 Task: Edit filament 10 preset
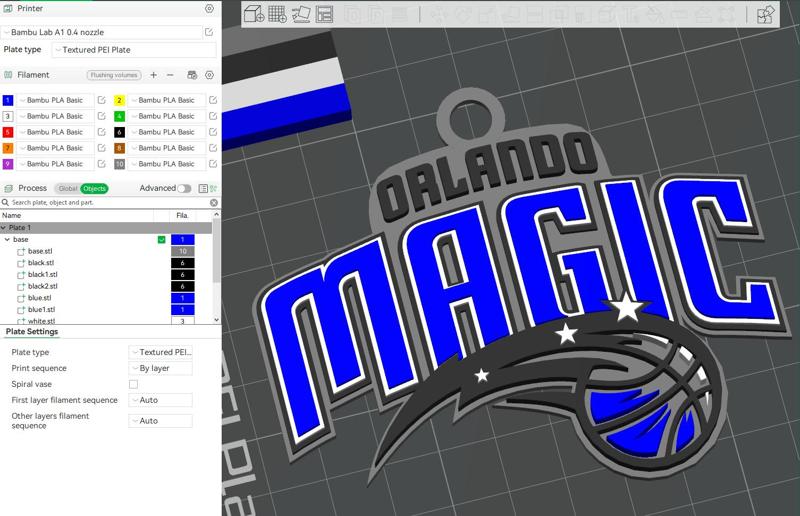pyautogui.click(x=213, y=164)
